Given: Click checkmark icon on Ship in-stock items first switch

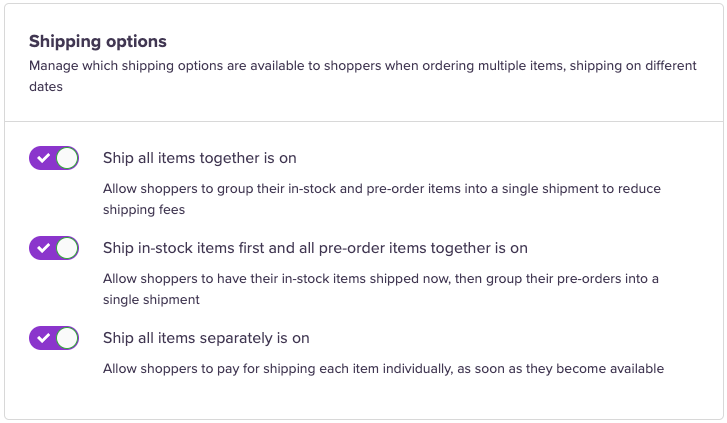Looking at the screenshot, I should tap(43, 248).
